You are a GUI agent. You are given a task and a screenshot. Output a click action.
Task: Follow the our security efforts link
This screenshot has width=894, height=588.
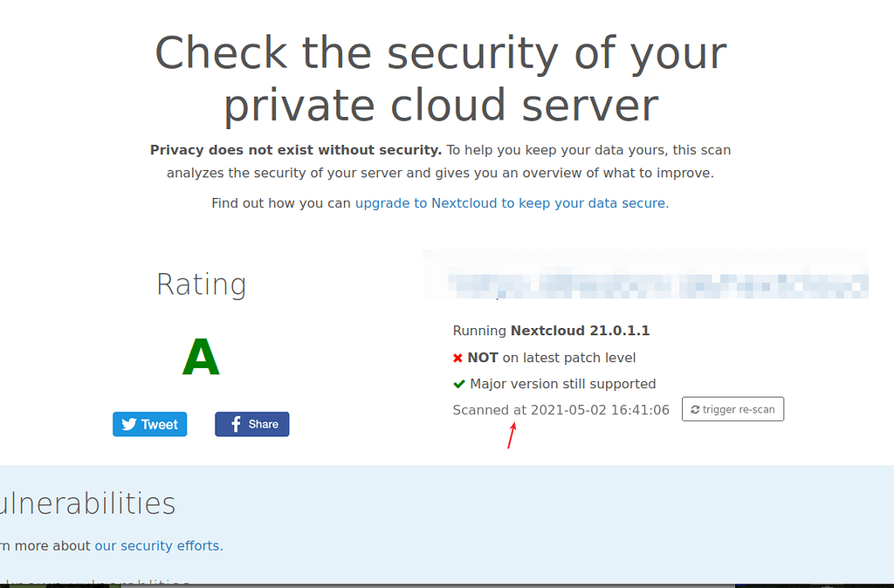tap(158, 545)
